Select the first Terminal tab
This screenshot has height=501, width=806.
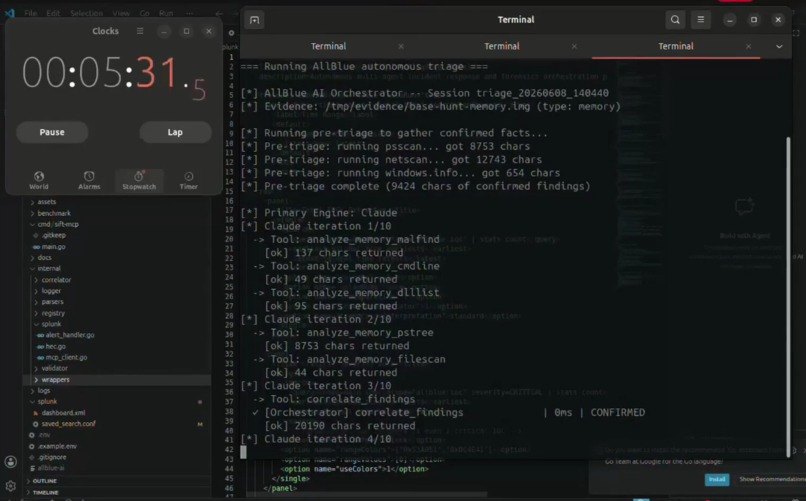(328, 46)
